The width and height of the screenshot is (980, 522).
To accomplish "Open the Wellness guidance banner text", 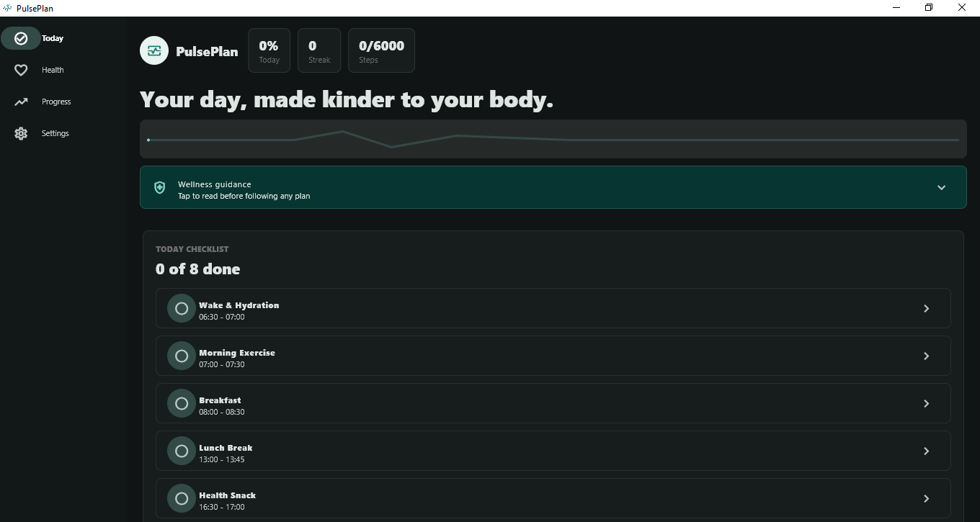I will click(x=215, y=184).
